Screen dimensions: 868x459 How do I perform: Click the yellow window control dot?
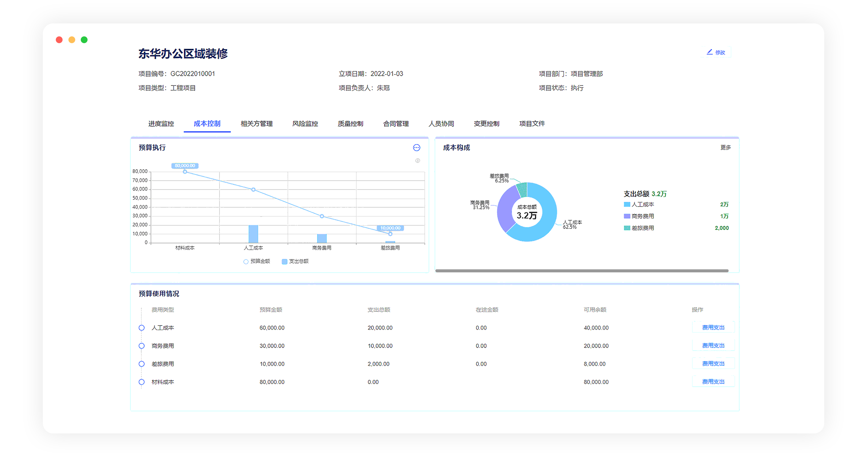pyautogui.click(x=72, y=40)
